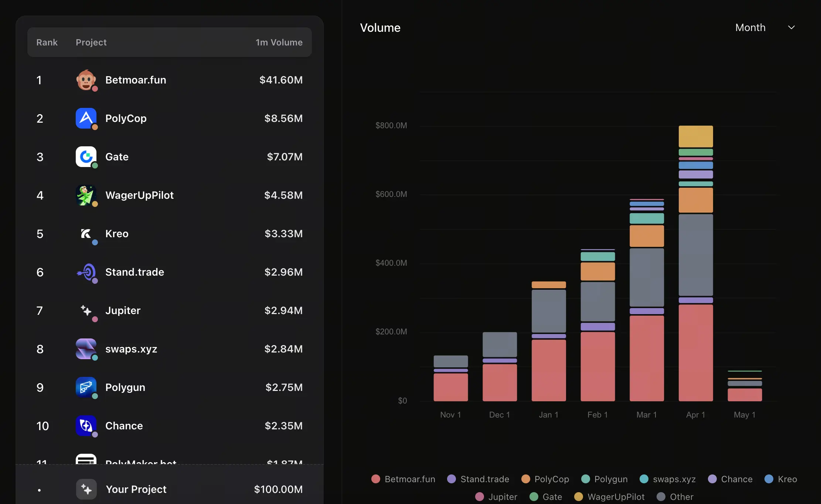
Task: Click the Jan 1 gray Other bar segment
Action: [x=549, y=311]
